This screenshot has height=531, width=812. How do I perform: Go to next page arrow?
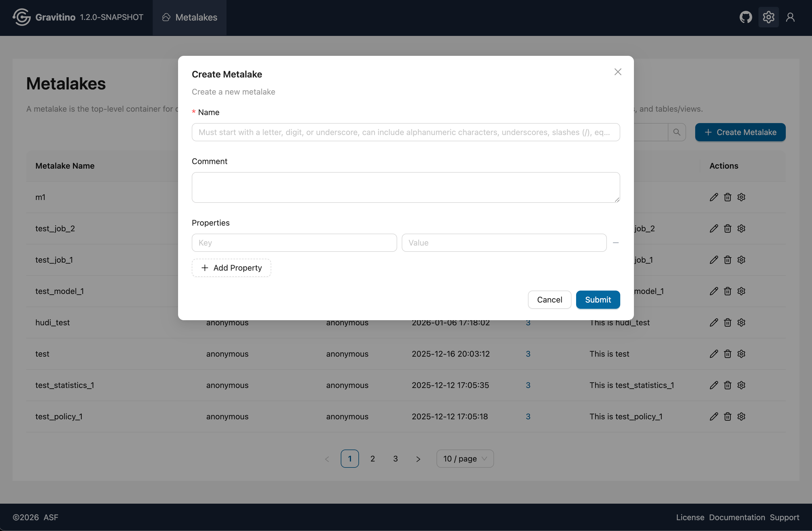point(418,459)
